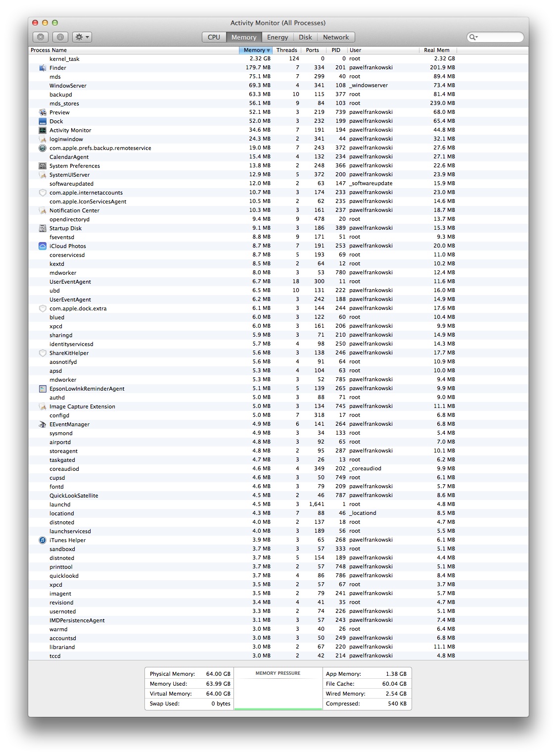The height and width of the screenshot is (756, 557).
Task: Select the coreservicesd process row
Action: [278, 255]
